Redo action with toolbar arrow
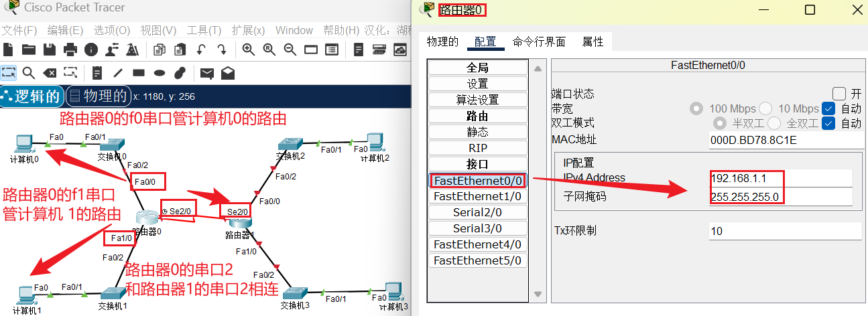 (222, 50)
